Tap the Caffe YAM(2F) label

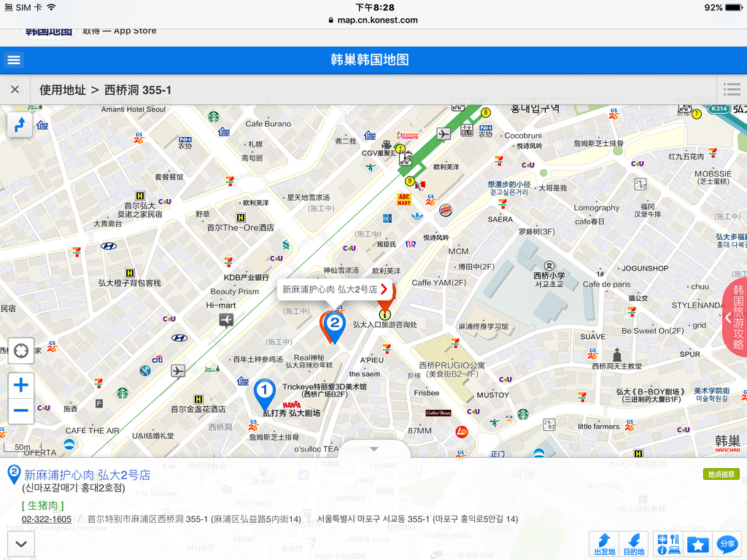pyautogui.click(x=438, y=282)
